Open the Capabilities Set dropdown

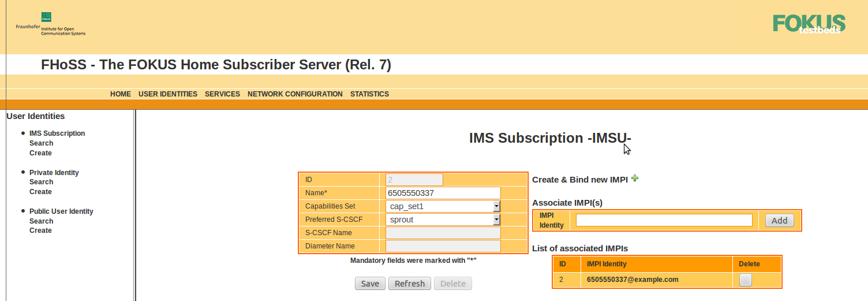point(443,206)
